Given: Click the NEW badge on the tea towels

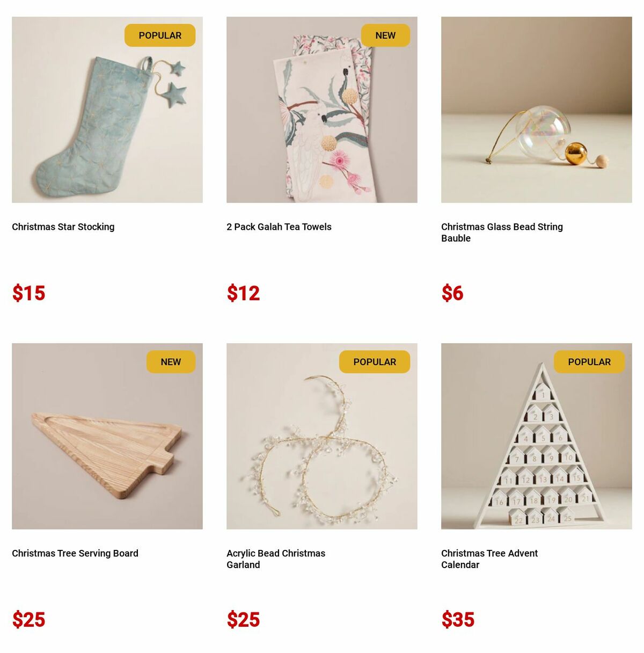Looking at the screenshot, I should [385, 35].
